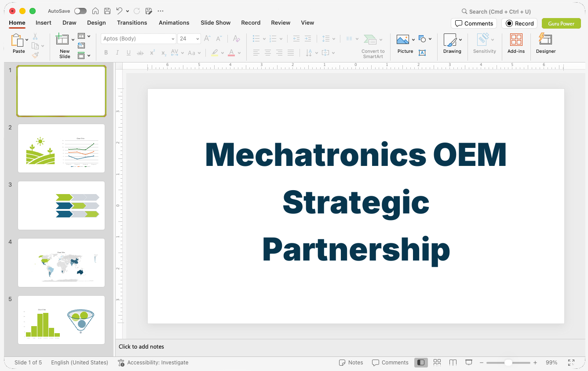Increase the list indent level
588x371 pixels.
point(308,39)
